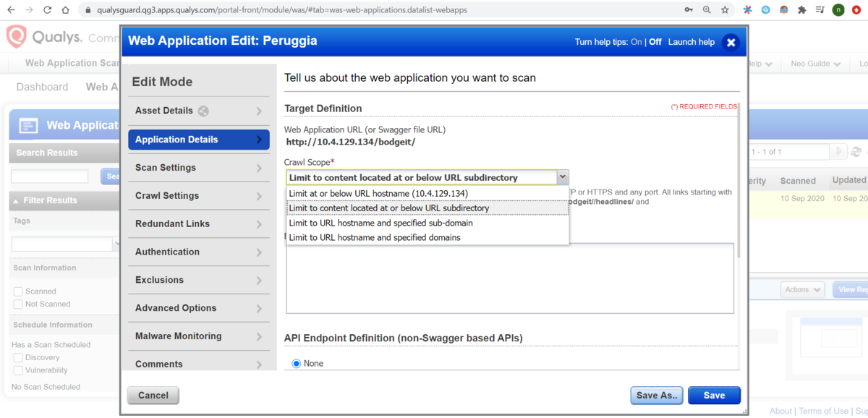Viewport: 868px width, 418px height.
Task: Open the Advanced Options section
Action: click(199, 308)
